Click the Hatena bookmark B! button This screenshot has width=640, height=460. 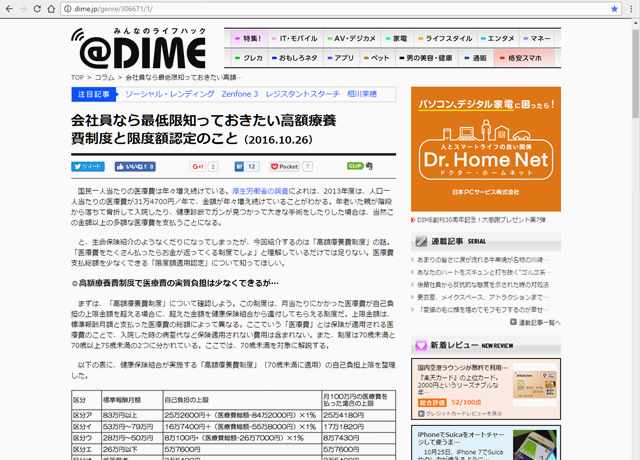tap(240, 166)
